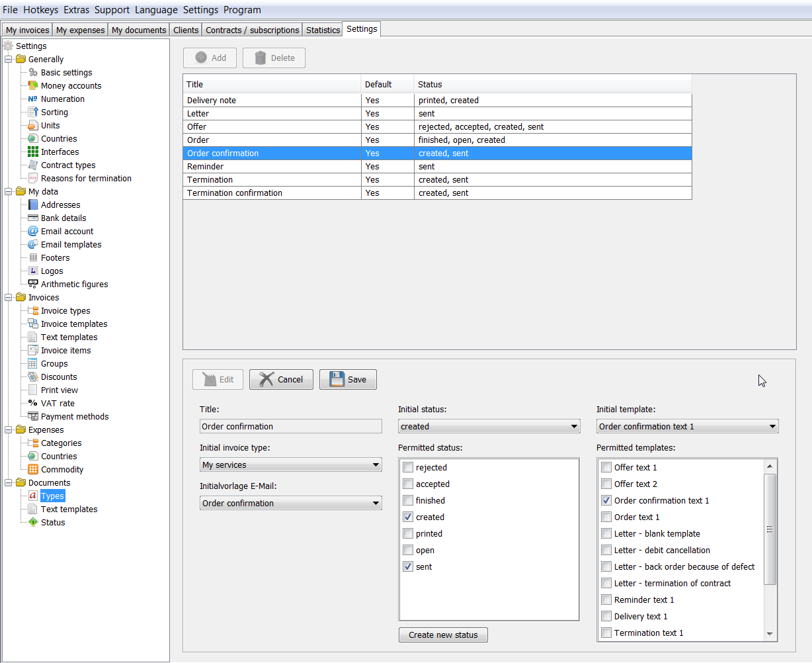The image size is (812, 663).
Task: Click the Commodity icon under Expenses
Action: pyautogui.click(x=33, y=470)
